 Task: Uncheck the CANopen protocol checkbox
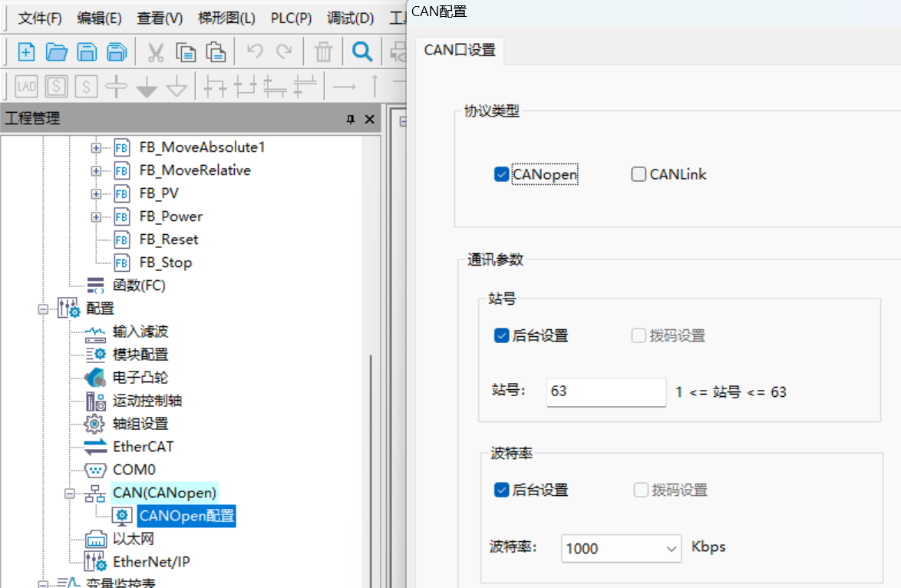point(501,174)
